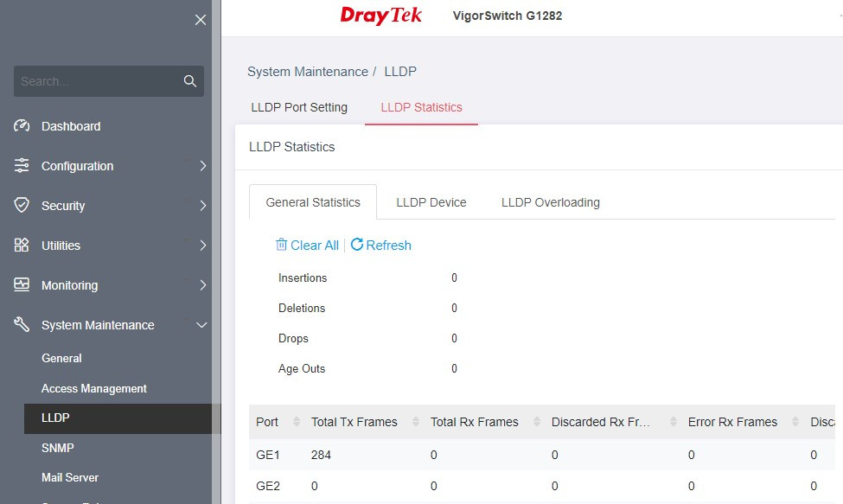Click the Clear All link text
Image resolution: width=843 pixels, height=504 pixels.
(315, 246)
